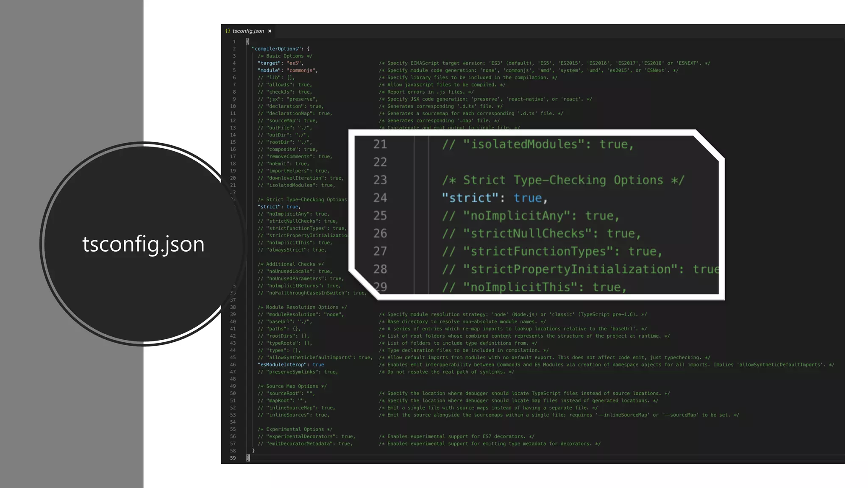Click the tsconfig.json title in the dark circle
868x488 pixels.
[143, 244]
